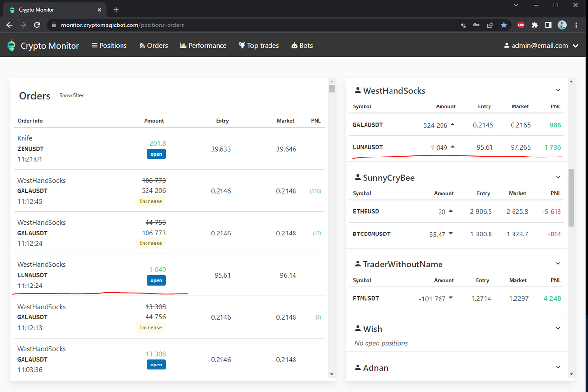This screenshot has width=588, height=392.
Task: Go back with browser back arrow
Action: tap(9, 25)
